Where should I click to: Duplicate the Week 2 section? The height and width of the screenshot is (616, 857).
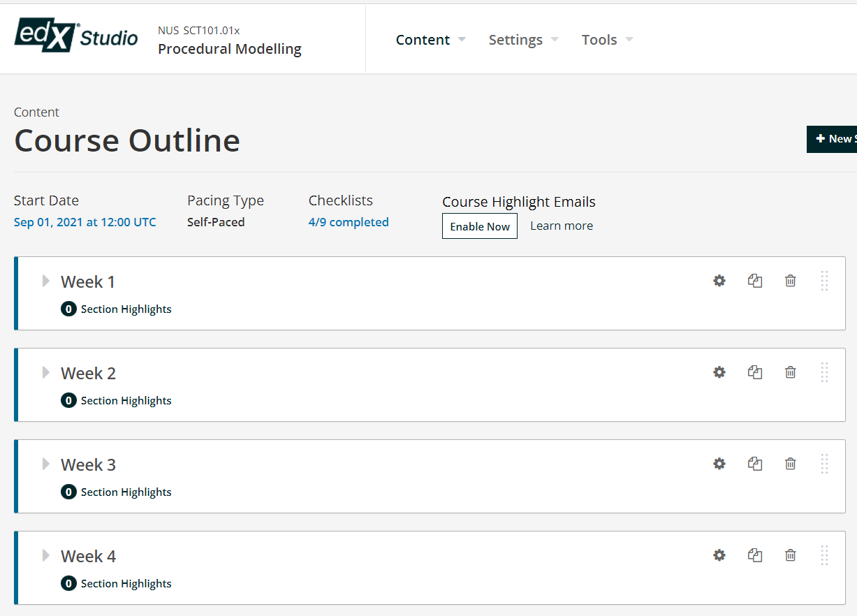click(x=755, y=372)
